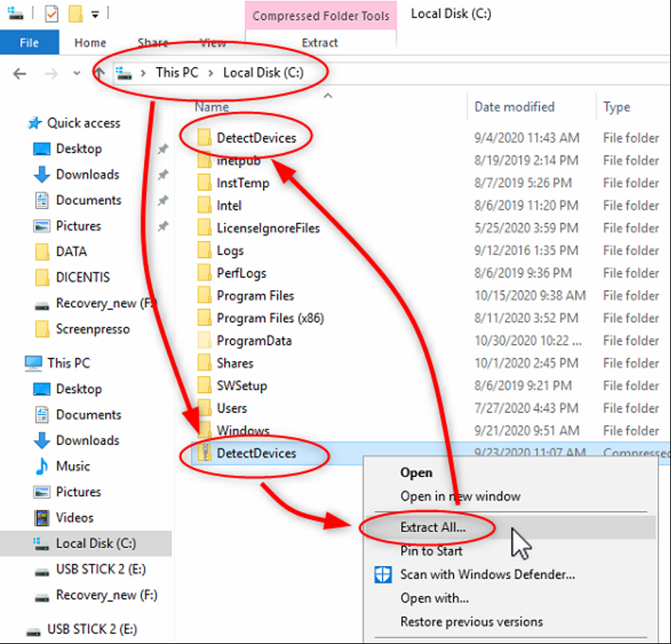The height and width of the screenshot is (644, 671).
Task: Switch to the Home ribbon tab
Action: 90,43
